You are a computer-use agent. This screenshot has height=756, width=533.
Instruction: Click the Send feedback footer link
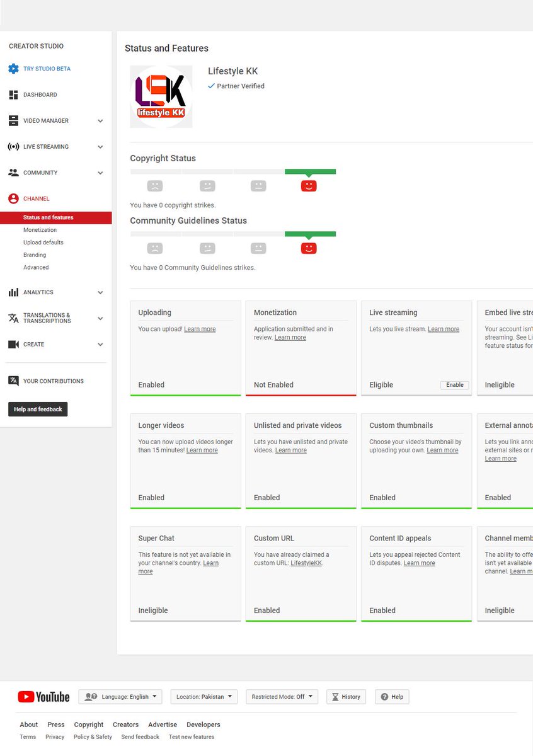click(x=140, y=737)
